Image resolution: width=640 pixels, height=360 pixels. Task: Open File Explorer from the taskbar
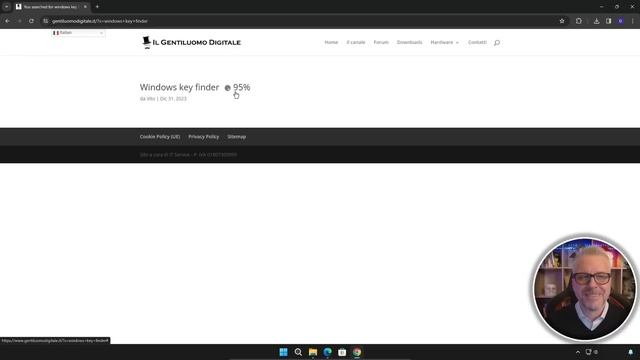click(313, 352)
